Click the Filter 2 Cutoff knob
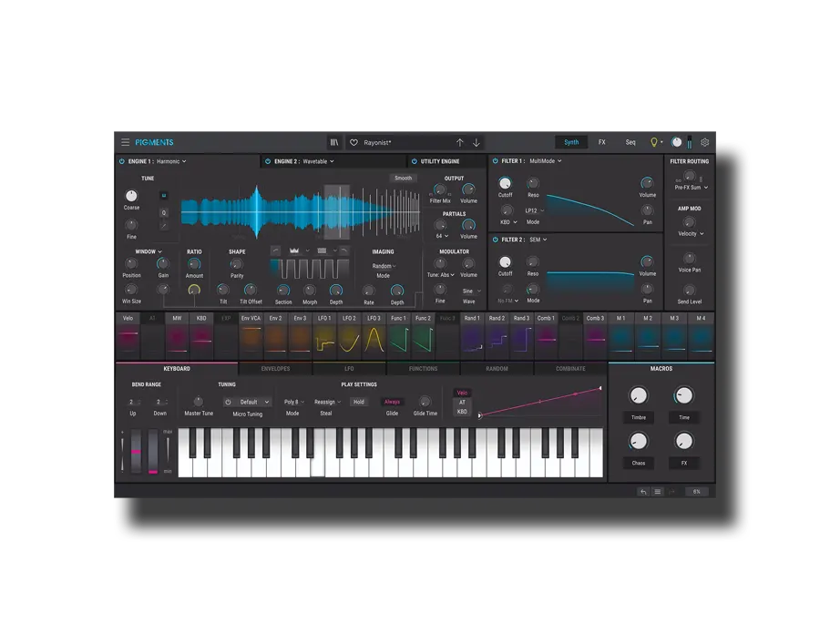830x644 pixels. 505,262
